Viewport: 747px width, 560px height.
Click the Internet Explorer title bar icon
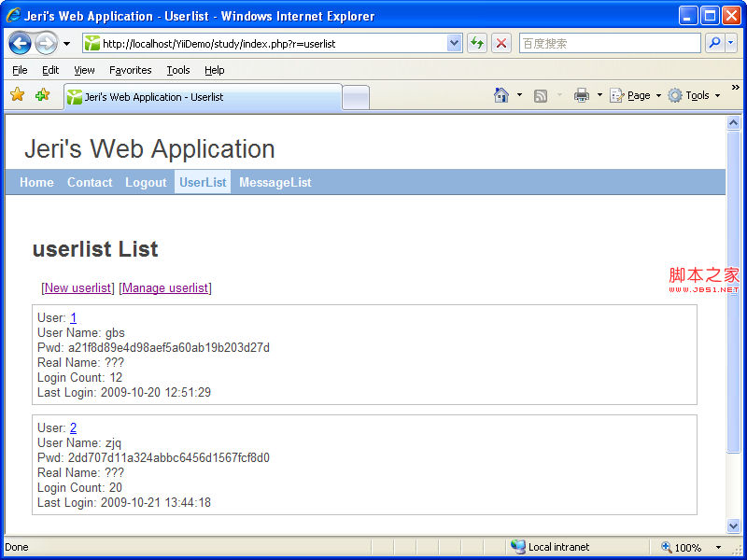pyautogui.click(x=13, y=15)
